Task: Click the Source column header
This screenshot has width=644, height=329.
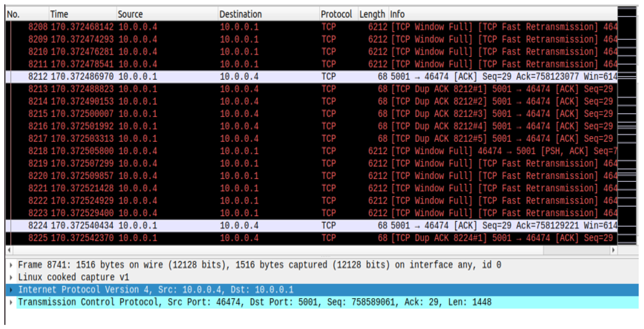Action: pos(130,14)
